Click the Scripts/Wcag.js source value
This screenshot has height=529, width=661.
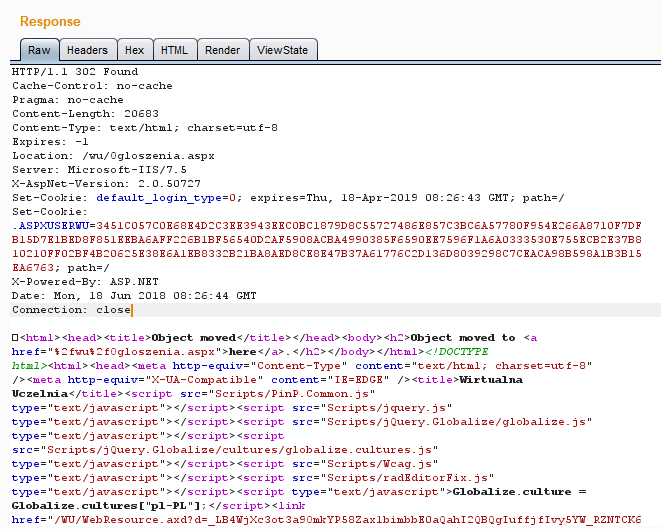pyautogui.click(x=379, y=464)
